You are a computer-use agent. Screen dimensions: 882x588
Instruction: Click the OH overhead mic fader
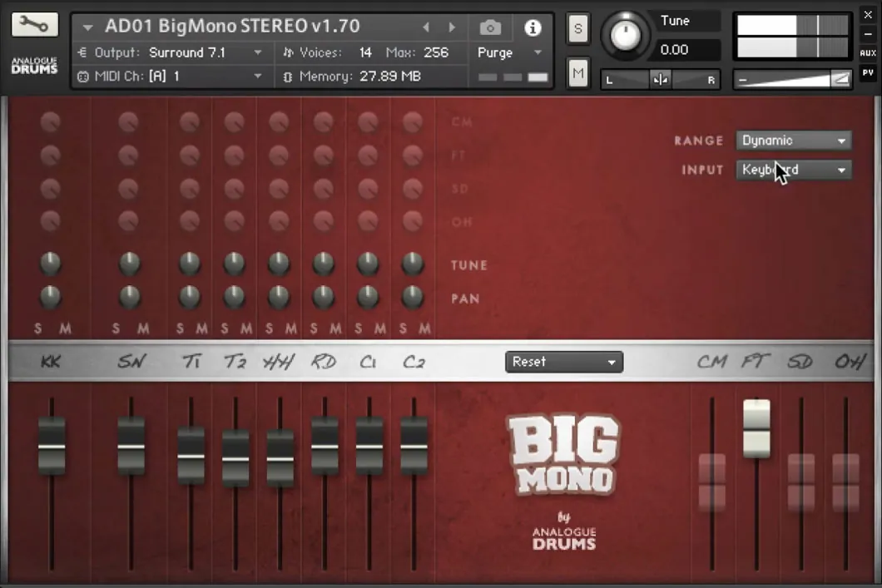845,483
